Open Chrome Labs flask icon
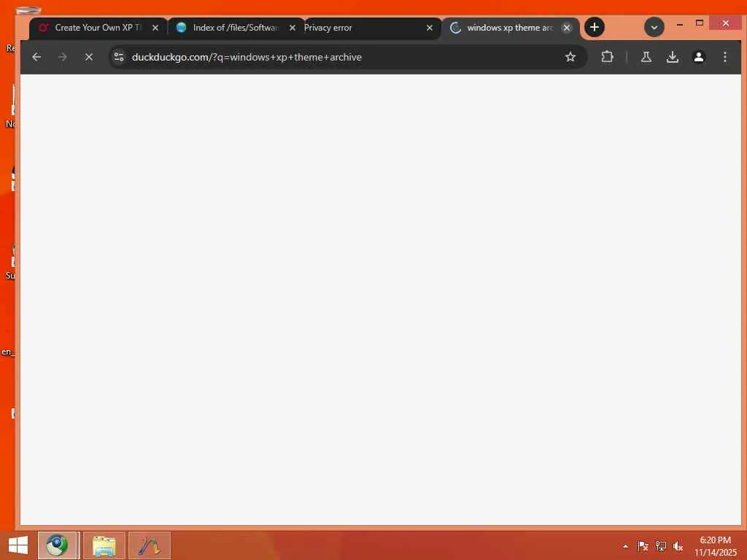This screenshot has height=560, width=747. pos(646,57)
